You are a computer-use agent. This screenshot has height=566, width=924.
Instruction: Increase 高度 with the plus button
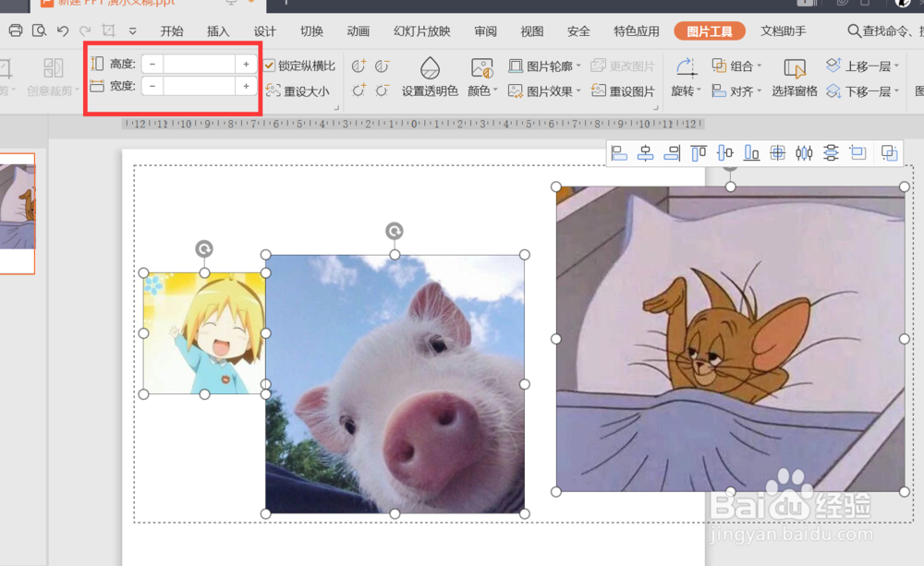(246, 64)
